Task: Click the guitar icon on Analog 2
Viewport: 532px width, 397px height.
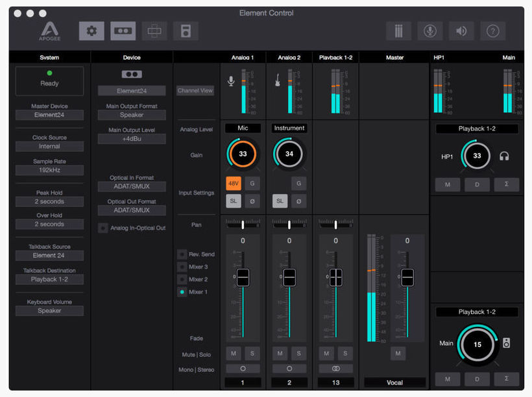Action: pos(278,80)
